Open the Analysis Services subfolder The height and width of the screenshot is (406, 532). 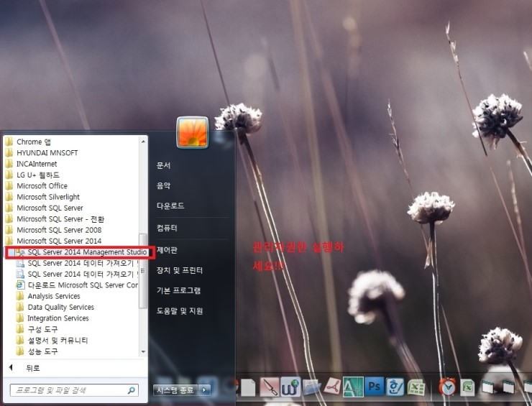pos(48,296)
